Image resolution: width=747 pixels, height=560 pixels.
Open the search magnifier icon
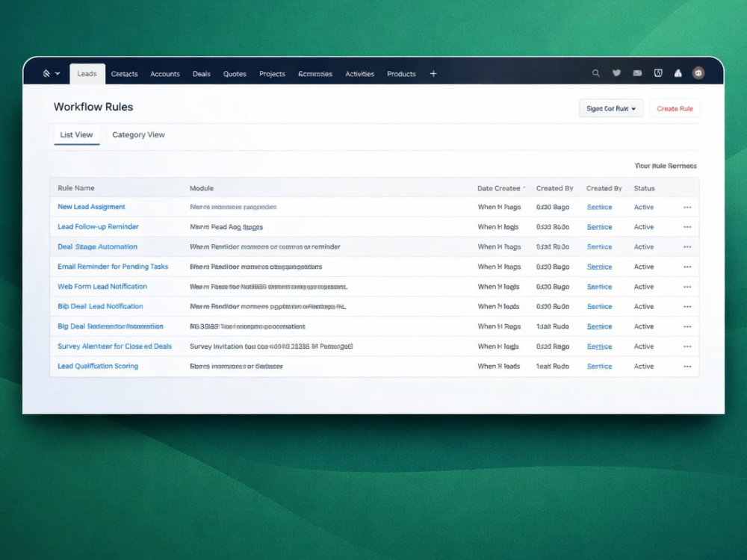[x=595, y=73]
